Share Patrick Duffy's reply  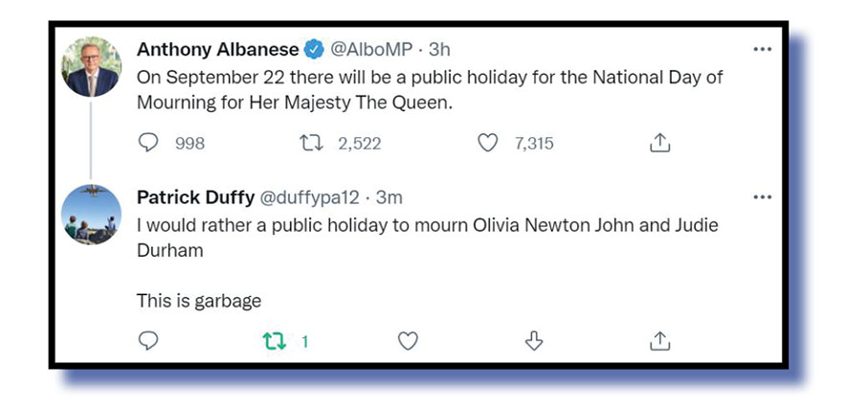(659, 341)
